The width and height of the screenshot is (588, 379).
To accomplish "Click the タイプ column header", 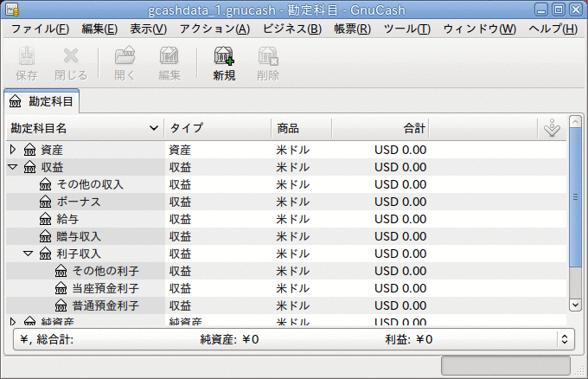I will tap(216, 128).
